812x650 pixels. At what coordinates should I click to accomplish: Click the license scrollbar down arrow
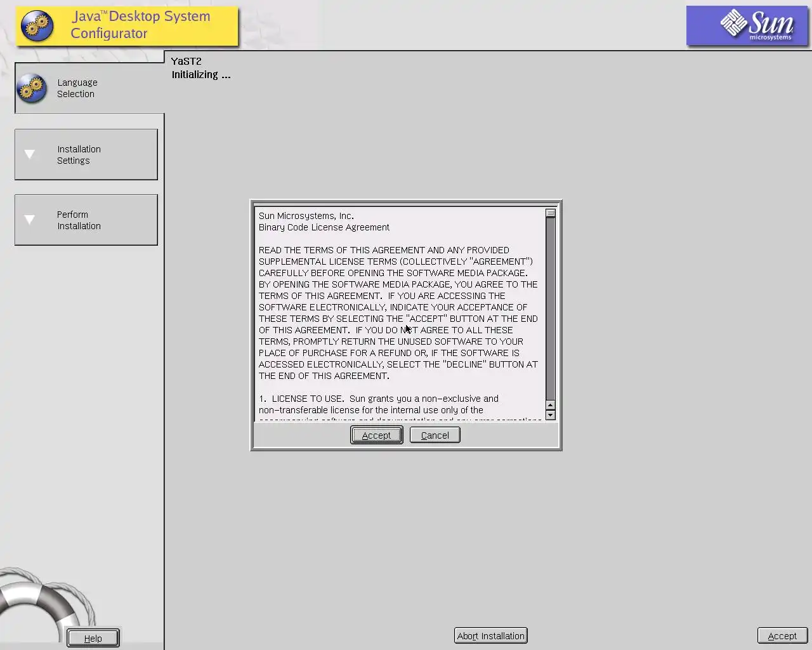tap(551, 415)
